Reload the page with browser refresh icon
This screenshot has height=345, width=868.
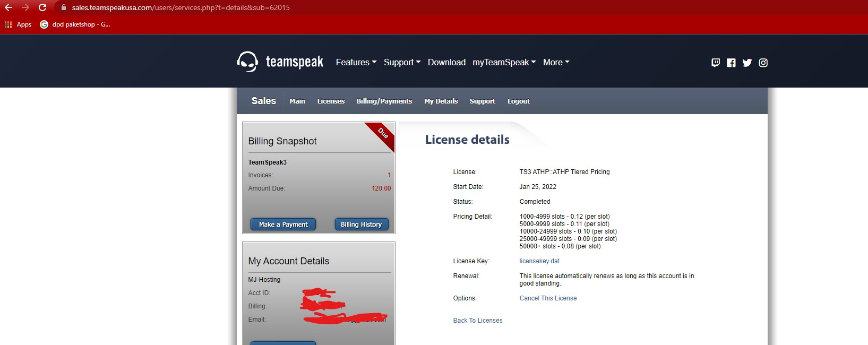pyautogui.click(x=42, y=7)
